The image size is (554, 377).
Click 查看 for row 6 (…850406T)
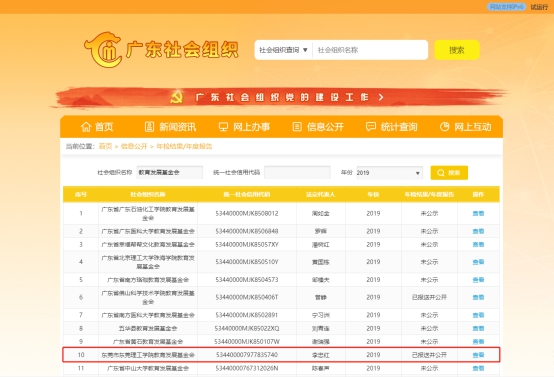(478, 298)
